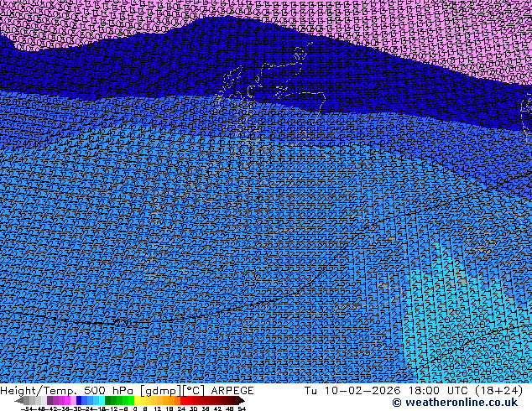Click the dark green -12 legend swatch

coord(107,400)
